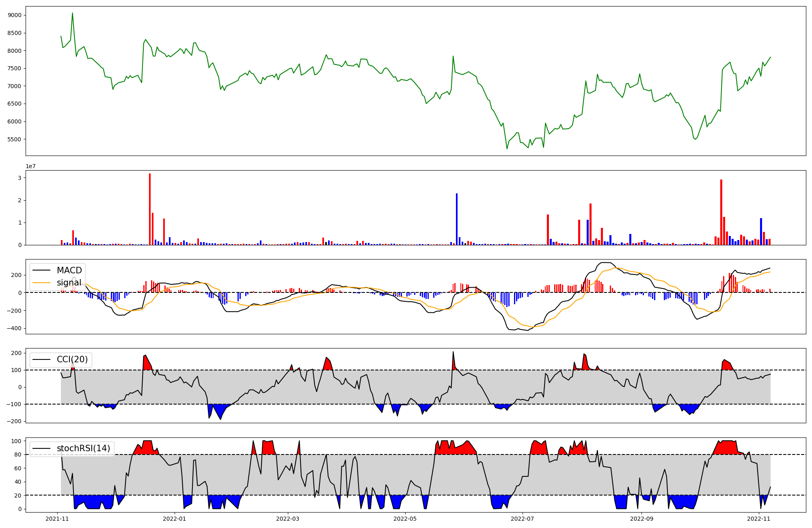The width and height of the screenshot is (812, 528).
Task: Click the CCI(20) legend label
Action: pyautogui.click(x=72, y=359)
